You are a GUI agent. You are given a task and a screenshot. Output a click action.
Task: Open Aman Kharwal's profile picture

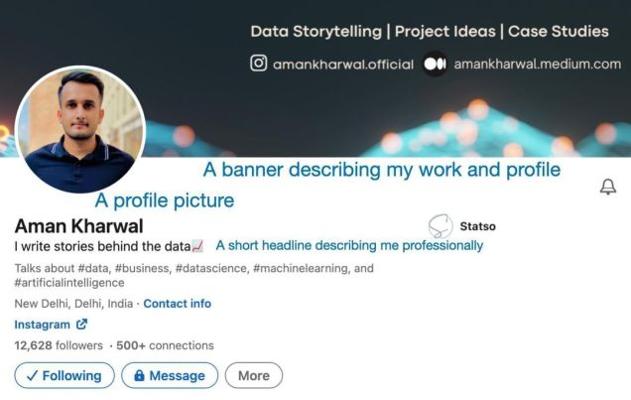tap(81, 130)
